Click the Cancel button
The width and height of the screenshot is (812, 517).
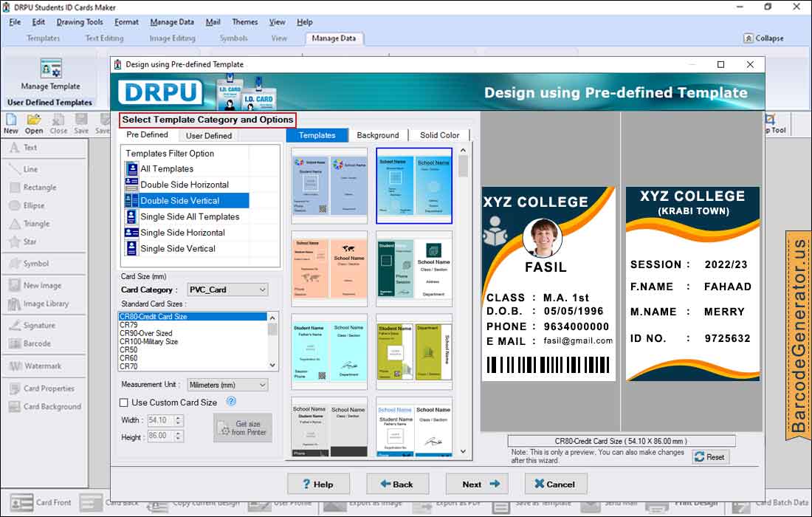pos(556,485)
